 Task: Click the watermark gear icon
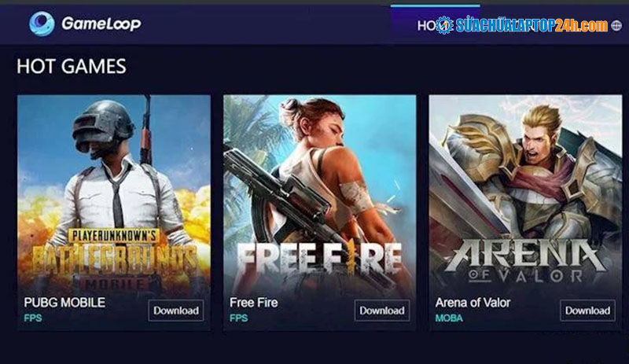(x=444, y=25)
